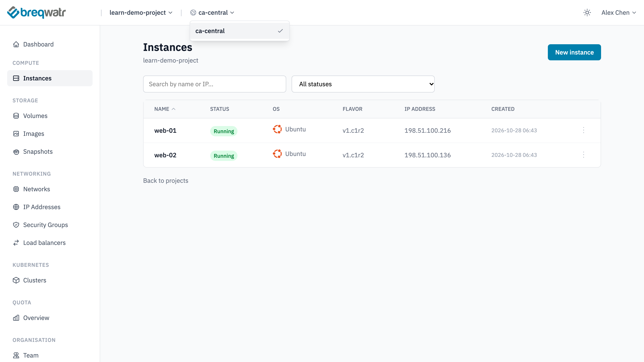
Task: Click the Running badge for web-02
Action: pos(224,156)
